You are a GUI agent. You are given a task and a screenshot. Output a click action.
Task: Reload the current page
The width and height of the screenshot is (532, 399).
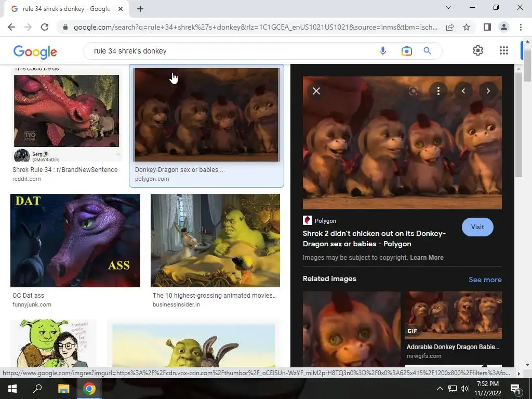coord(45,27)
